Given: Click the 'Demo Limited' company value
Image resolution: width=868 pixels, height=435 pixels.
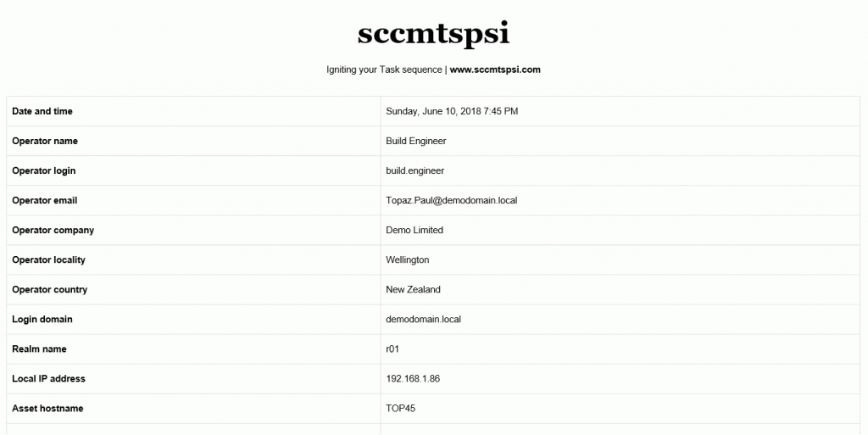Looking at the screenshot, I should click(x=415, y=230).
